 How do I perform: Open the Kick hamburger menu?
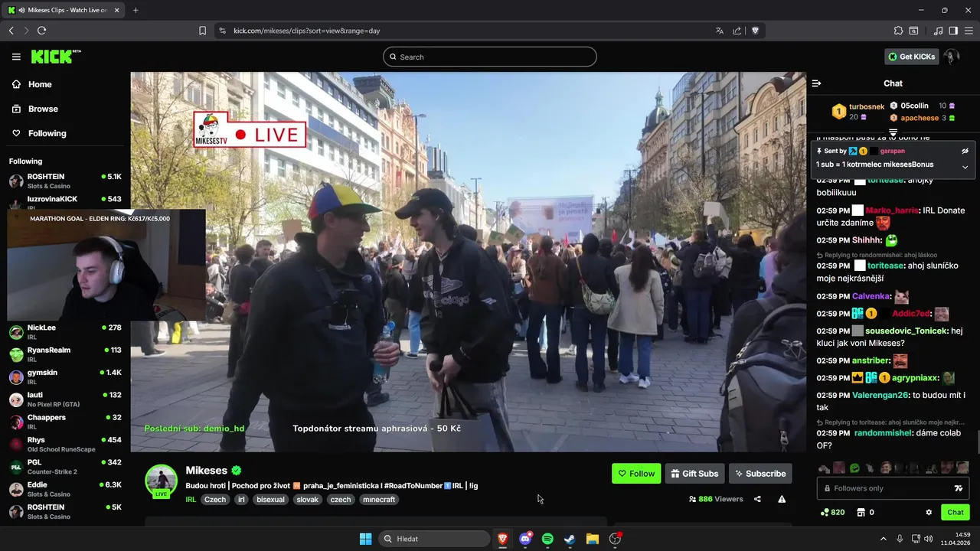(x=16, y=57)
